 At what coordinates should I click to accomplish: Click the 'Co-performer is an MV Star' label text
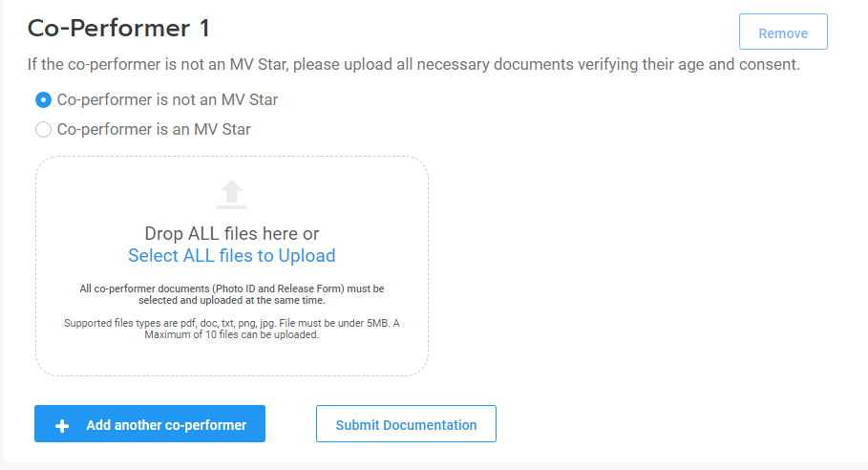coord(154,130)
